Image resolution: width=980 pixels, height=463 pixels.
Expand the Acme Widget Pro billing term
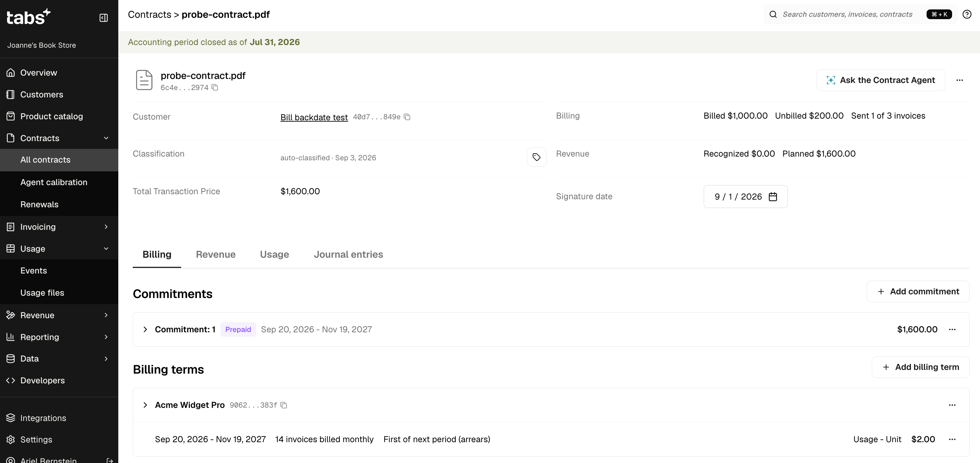145,405
